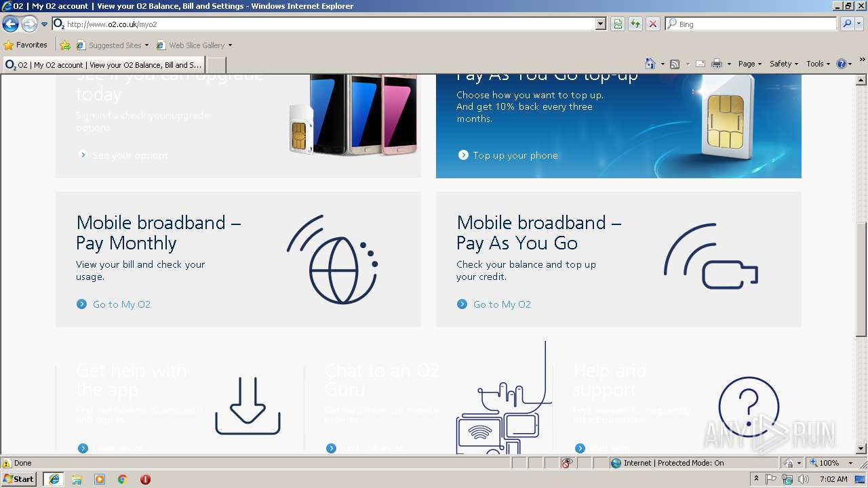Open the Safety menu
The image size is (868, 488).
tap(784, 64)
